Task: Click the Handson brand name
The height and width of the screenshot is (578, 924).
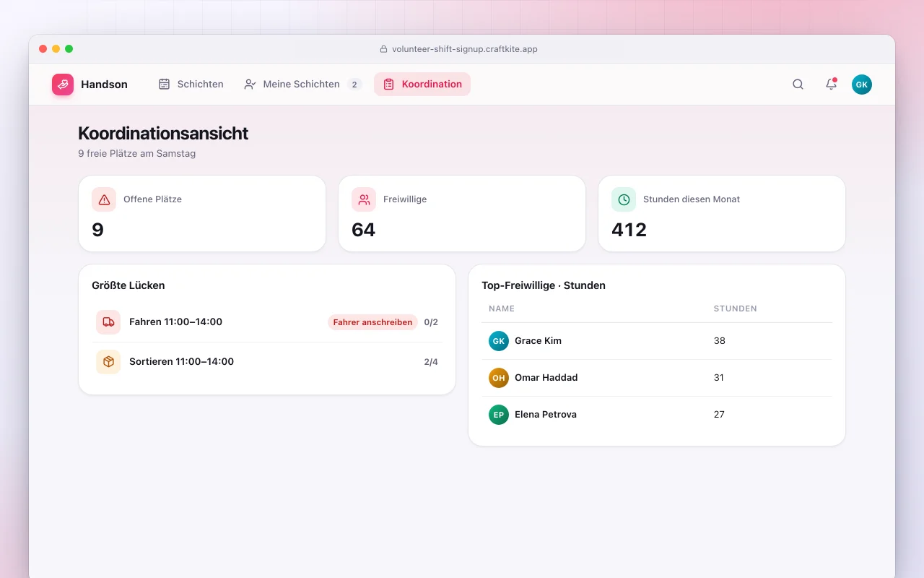Action: (104, 85)
